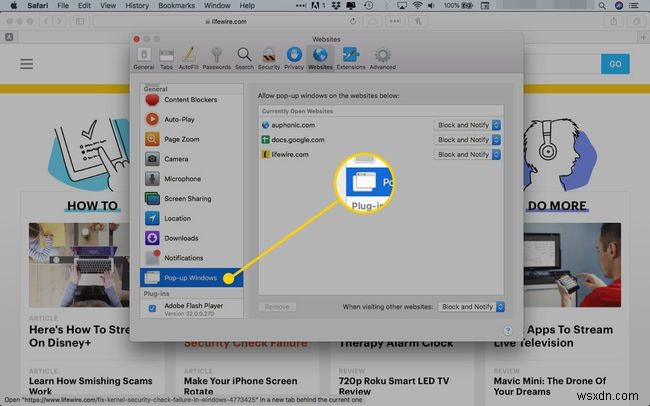Screen dimensions: 650x406
Task: Open the General preferences pane
Action: tap(144, 58)
